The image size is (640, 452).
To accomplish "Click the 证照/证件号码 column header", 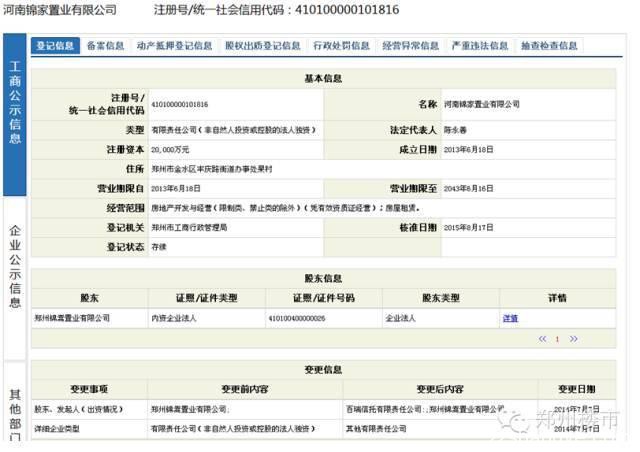I will point(324,298).
